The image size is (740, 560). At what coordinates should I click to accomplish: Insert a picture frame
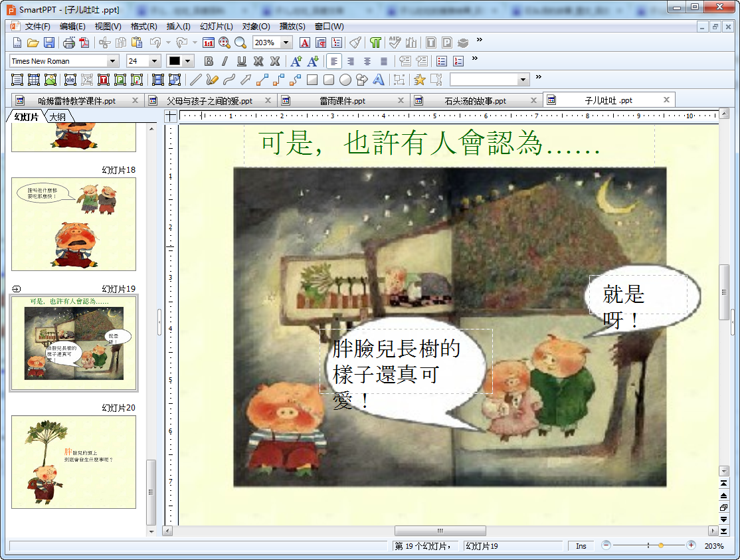coord(50,80)
